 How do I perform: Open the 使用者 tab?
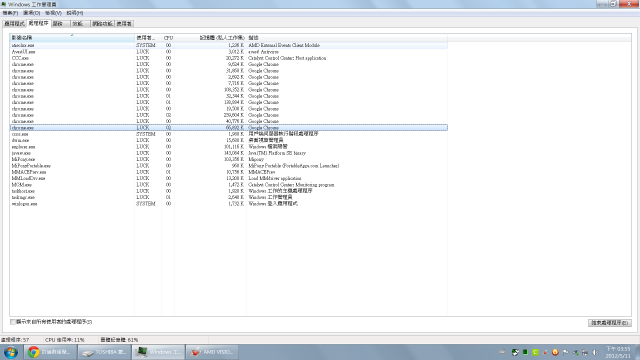124,24
